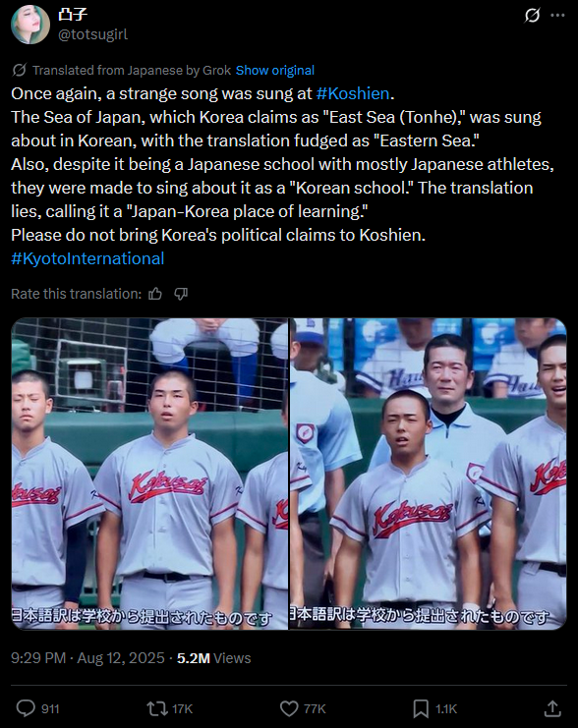
Task: Click the 9:29 PM Aug 12, 2025 timestamp
Action: click(87, 658)
